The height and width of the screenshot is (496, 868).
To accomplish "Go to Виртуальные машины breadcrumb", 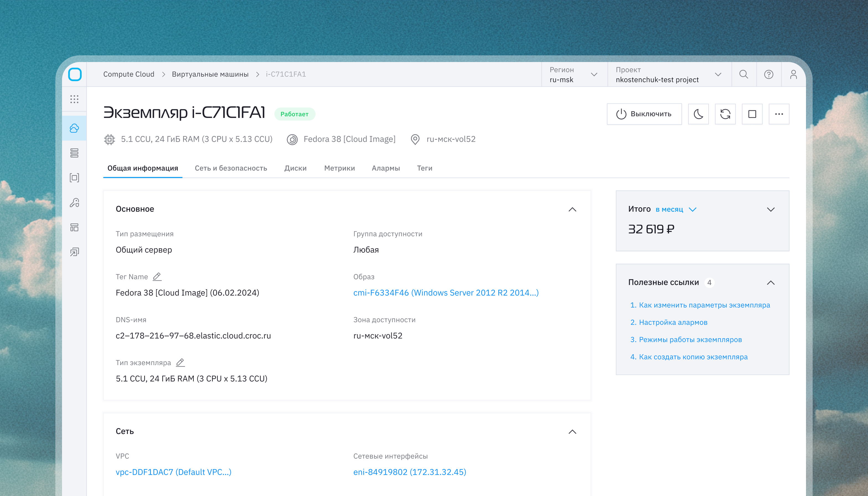I will [x=210, y=74].
